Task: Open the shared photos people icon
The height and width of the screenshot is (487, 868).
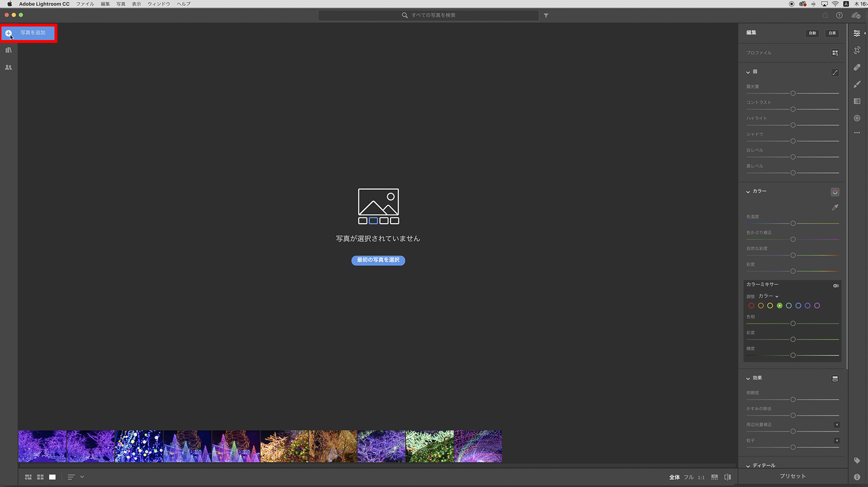Action: pyautogui.click(x=9, y=68)
